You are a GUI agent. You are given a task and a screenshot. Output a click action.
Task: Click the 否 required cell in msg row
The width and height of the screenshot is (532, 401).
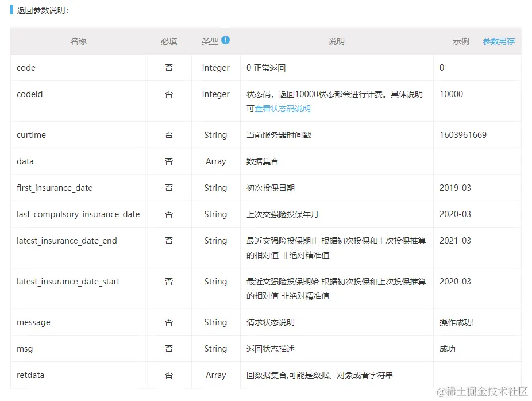pyautogui.click(x=169, y=349)
